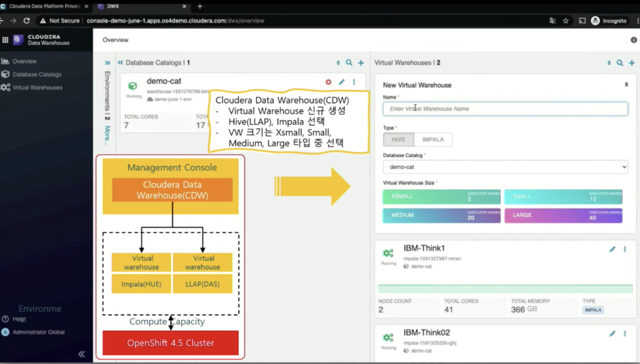Open IBM-Think02 more options menu
Screen dimensions: 640x364
(625, 334)
